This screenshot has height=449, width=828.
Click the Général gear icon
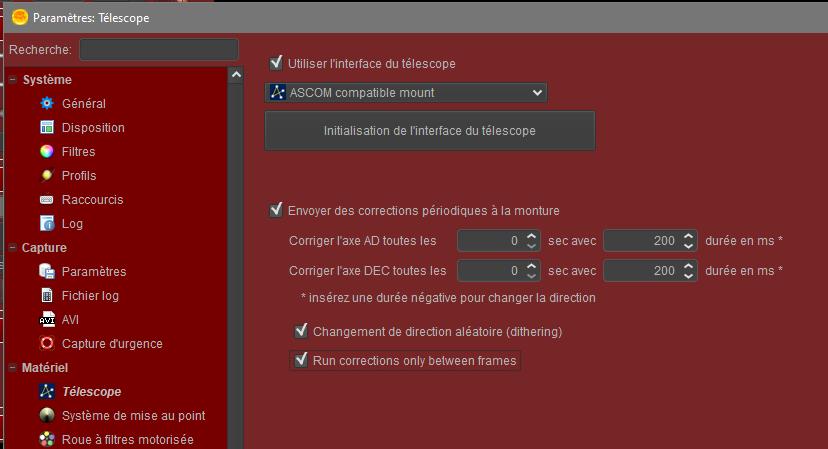[47, 104]
